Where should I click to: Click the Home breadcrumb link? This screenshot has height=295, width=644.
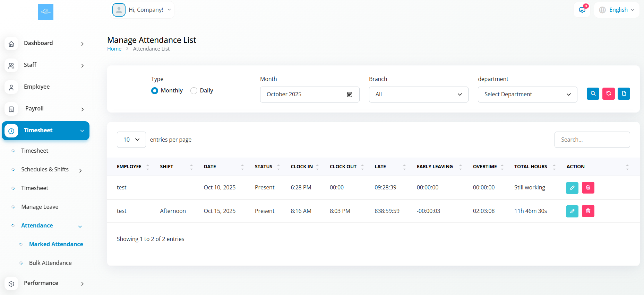[x=114, y=49]
